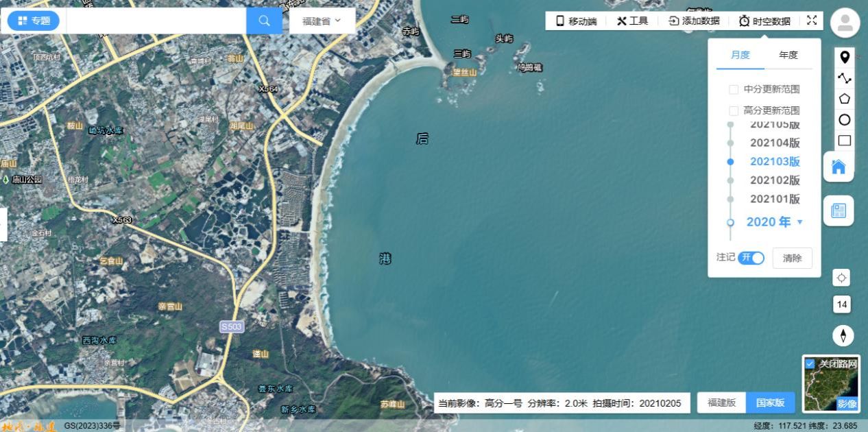Select the point marker drawing tool
Screen dimensions: 868x432
click(x=845, y=57)
